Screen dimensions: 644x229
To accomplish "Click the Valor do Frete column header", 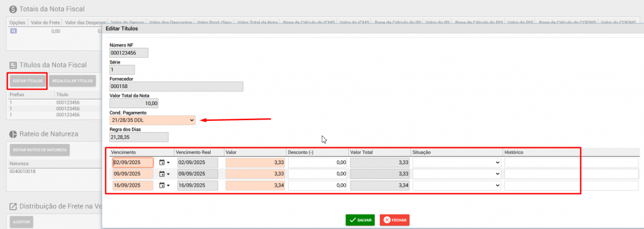I will 45,23.
